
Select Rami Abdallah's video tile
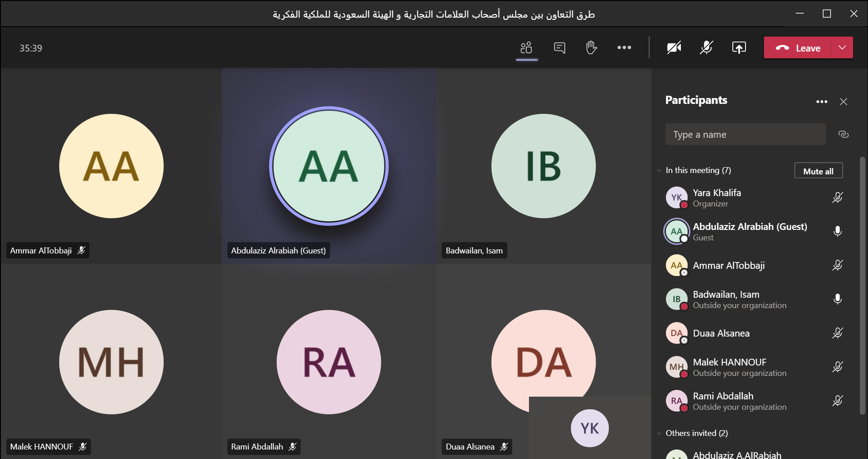pyautogui.click(x=329, y=361)
